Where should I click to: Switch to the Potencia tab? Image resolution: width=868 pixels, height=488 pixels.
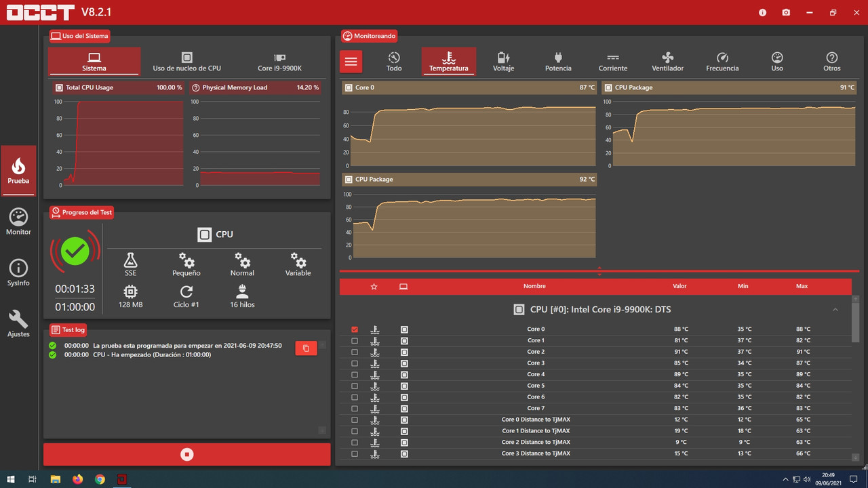[558, 61]
